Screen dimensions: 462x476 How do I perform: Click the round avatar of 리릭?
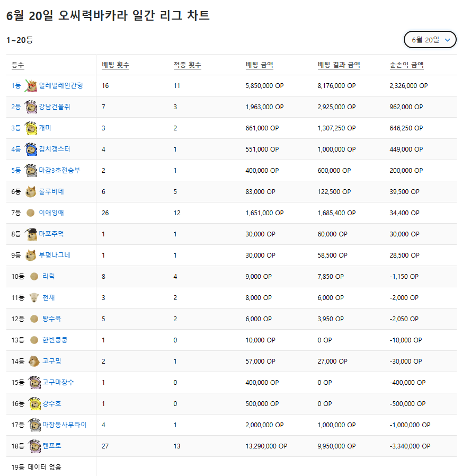(x=34, y=276)
